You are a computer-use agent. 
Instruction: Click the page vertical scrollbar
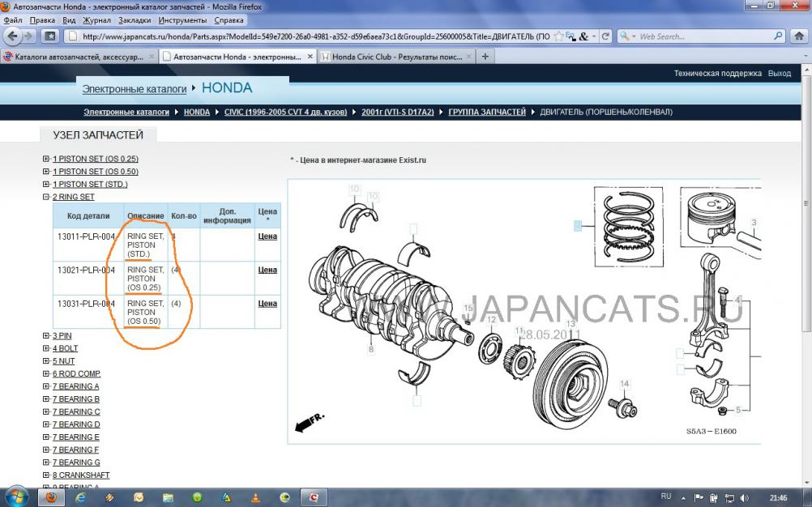click(807, 202)
